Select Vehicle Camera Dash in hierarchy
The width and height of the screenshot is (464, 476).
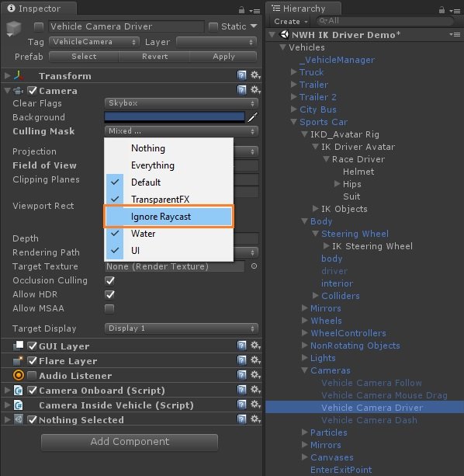[369, 420]
